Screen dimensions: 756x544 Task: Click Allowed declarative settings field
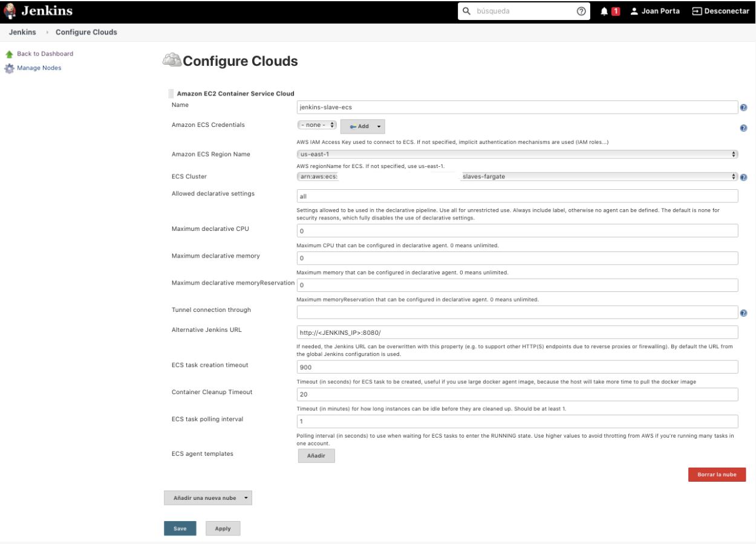pos(518,196)
